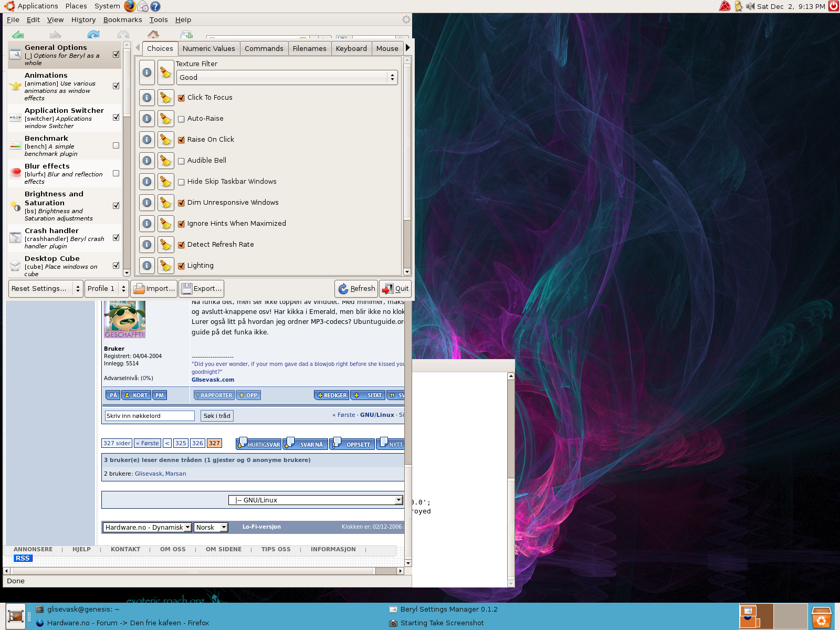The width and height of the screenshot is (840, 630).
Task: Click the reset broom icon next to Auto-Raise
Action: pos(166,119)
